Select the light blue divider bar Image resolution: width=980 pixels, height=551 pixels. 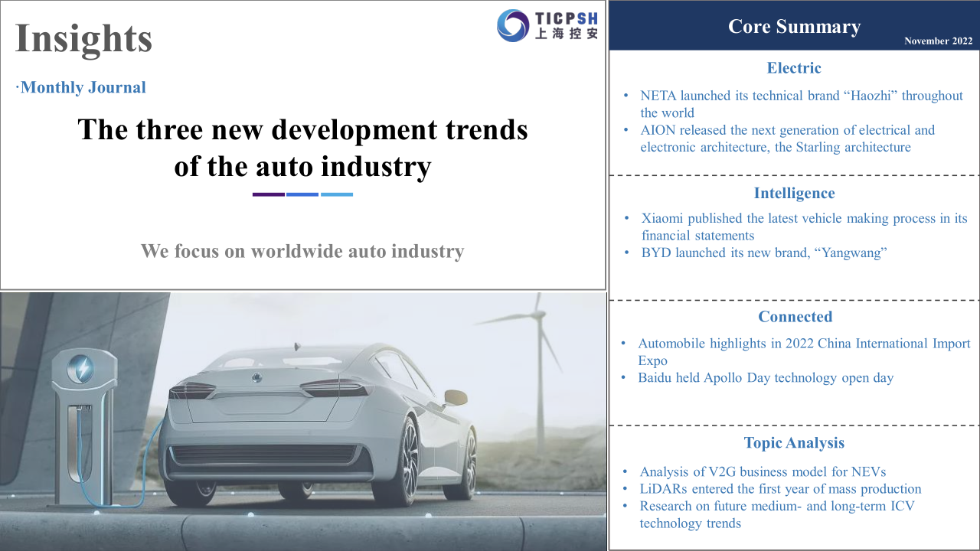pos(337,194)
